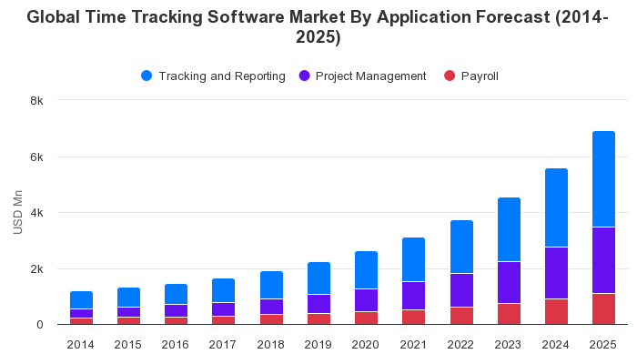Viewport: 637px width, 364px height.
Task: Click the 2018 purple bar segment
Action: coord(271,307)
